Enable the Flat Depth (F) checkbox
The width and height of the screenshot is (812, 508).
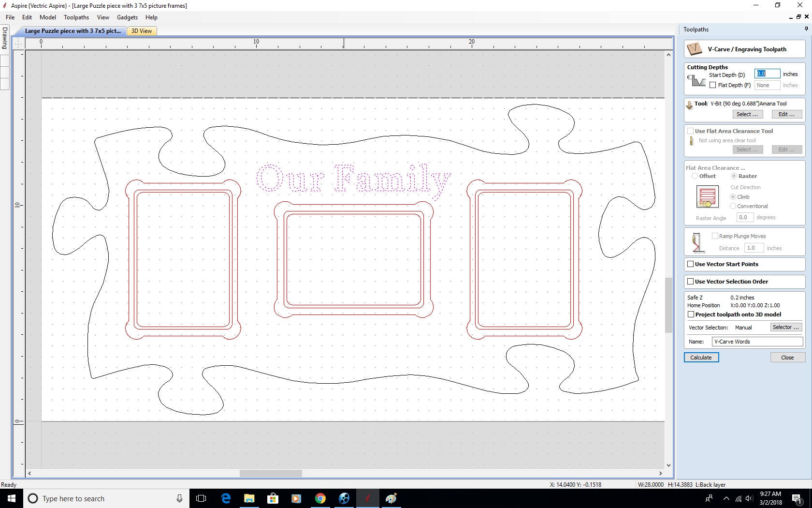click(x=713, y=85)
